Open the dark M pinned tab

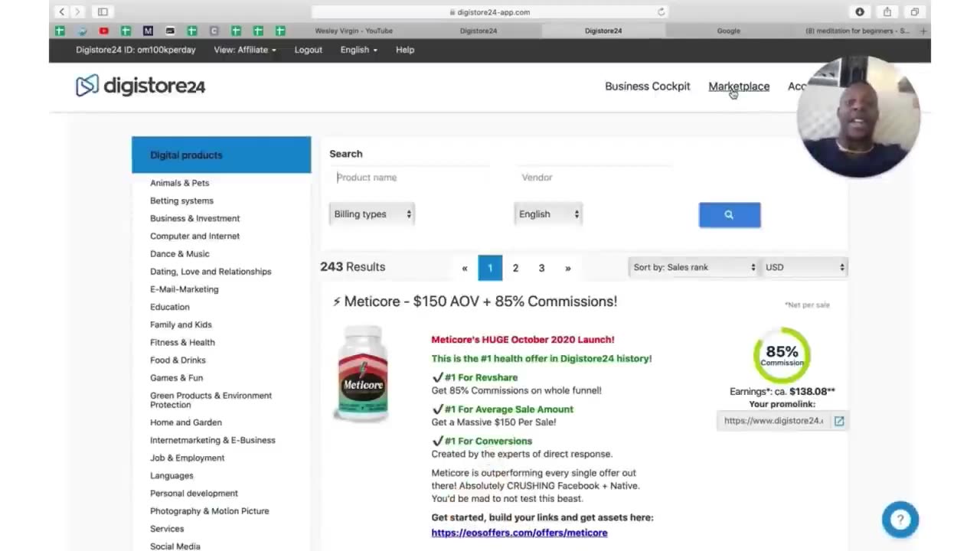coord(148,31)
